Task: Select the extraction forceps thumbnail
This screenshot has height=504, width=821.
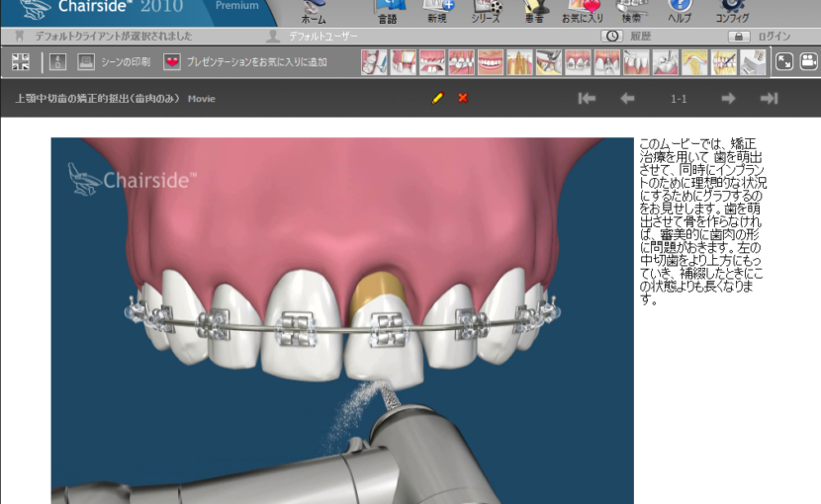Action: click(x=549, y=61)
